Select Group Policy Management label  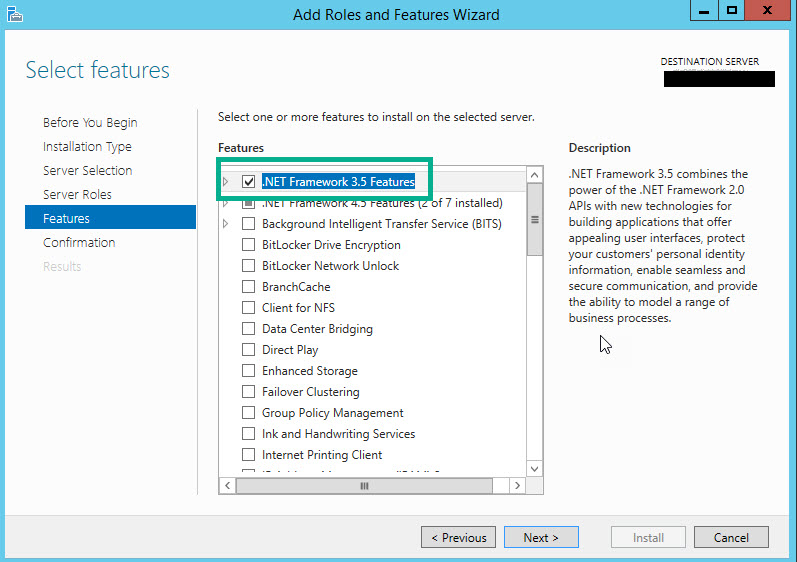click(x=332, y=413)
